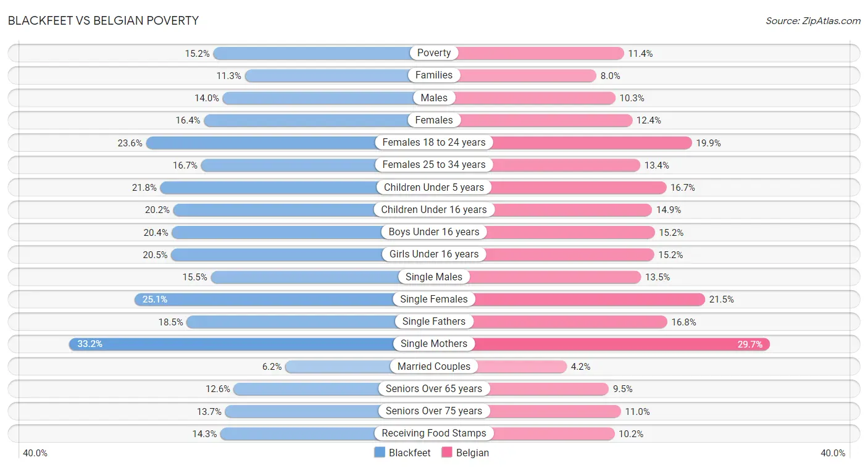
Task: Open the ZipAtlas.com source link
Action: pyautogui.click(x=813, y=20)
